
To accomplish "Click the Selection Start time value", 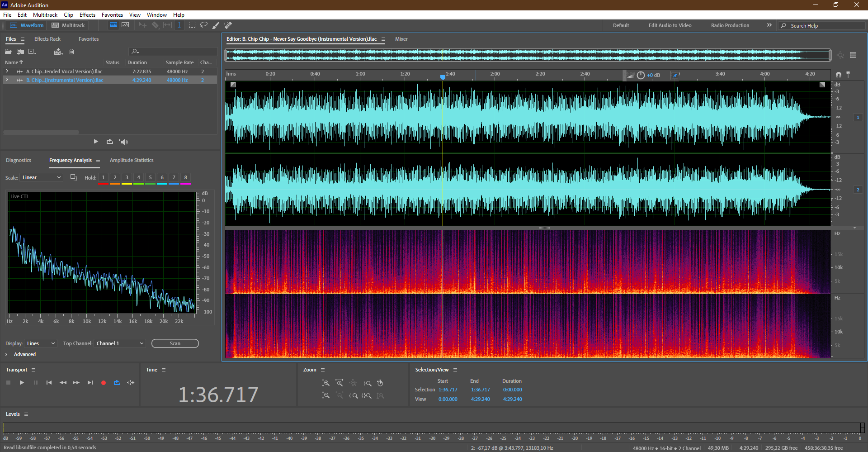I will (448, 390).
